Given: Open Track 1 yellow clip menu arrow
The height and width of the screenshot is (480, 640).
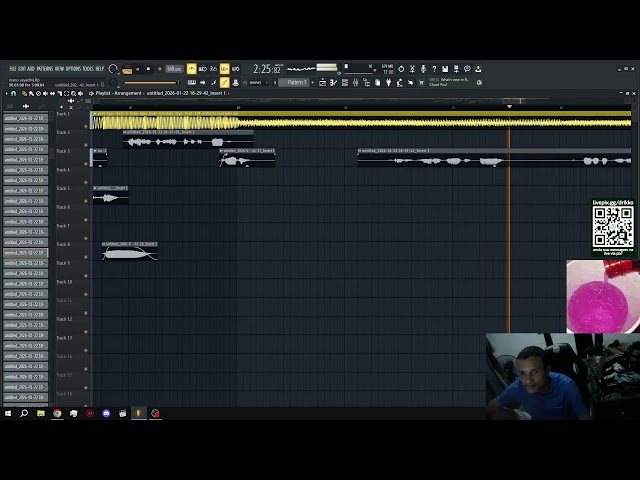Looking at the screenshot, I should point(95,113).
